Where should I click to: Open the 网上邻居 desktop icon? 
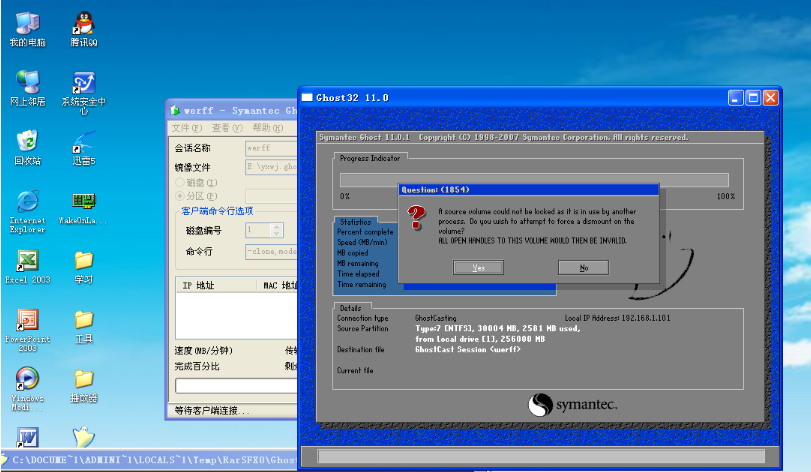tap(27, 88)
